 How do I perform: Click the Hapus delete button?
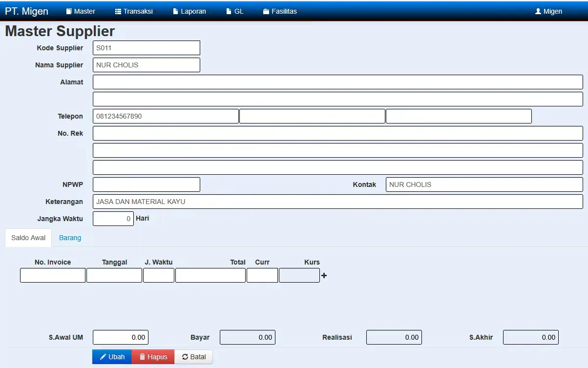coord(153,357)
